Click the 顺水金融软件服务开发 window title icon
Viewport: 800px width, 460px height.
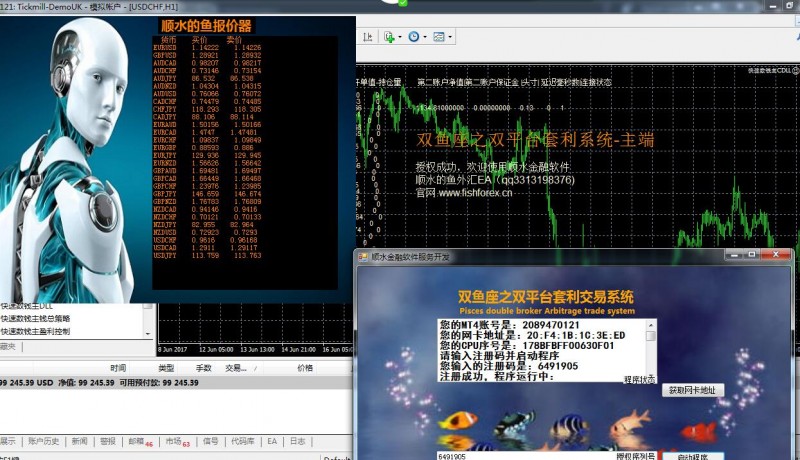point(363,257)
